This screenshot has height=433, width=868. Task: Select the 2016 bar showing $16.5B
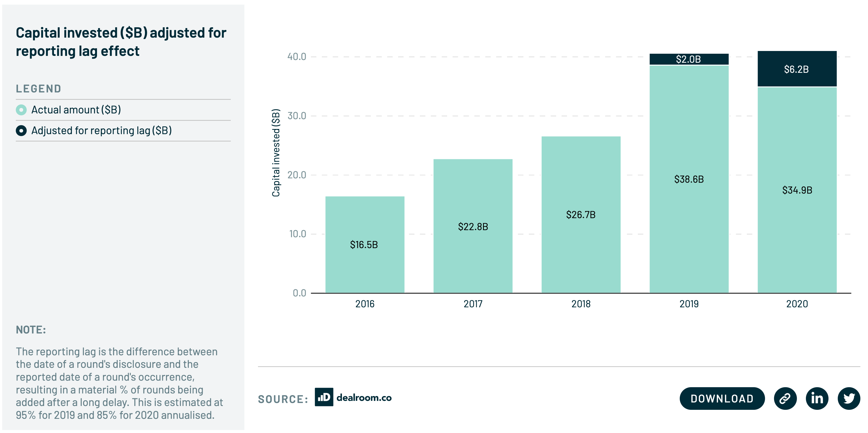(x=365, y=245)
